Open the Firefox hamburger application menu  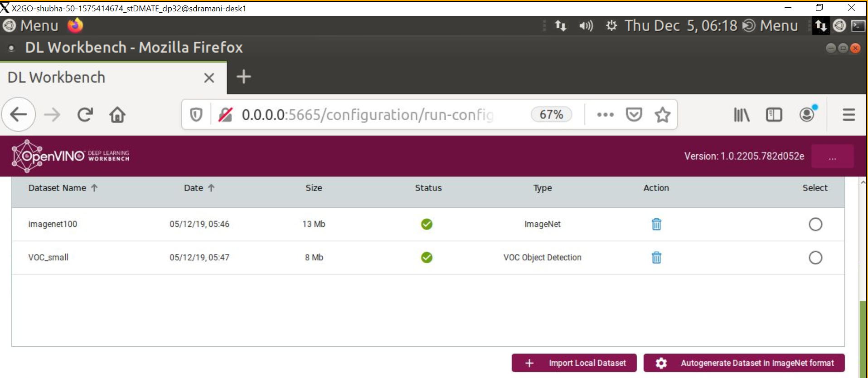pyautogui.click(x=849, y=115)
